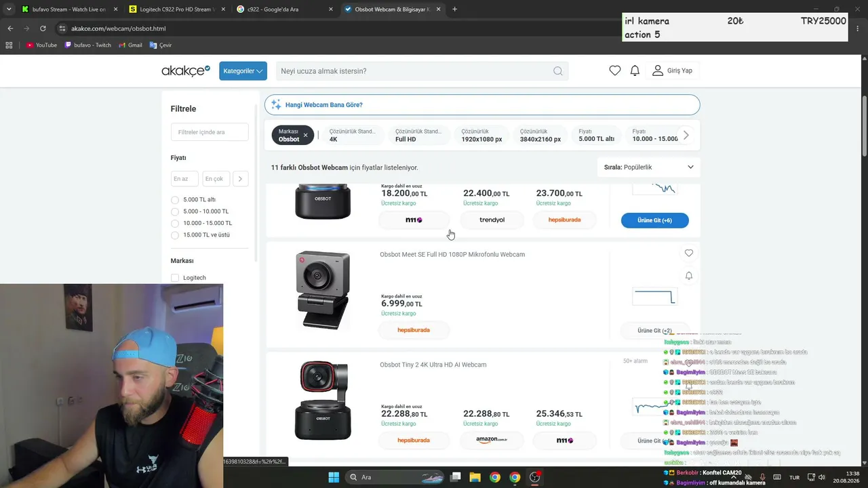Open the Obsbot Tiny 2 4K product title
The width and height of the screenshot is (868, 488).
(433, 365)
